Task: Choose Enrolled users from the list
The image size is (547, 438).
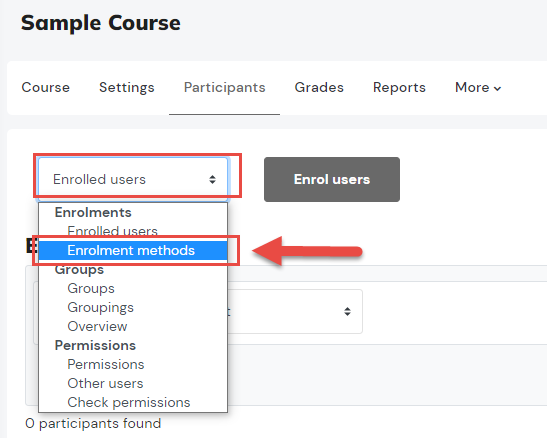Action: click(x=112, y=231)
